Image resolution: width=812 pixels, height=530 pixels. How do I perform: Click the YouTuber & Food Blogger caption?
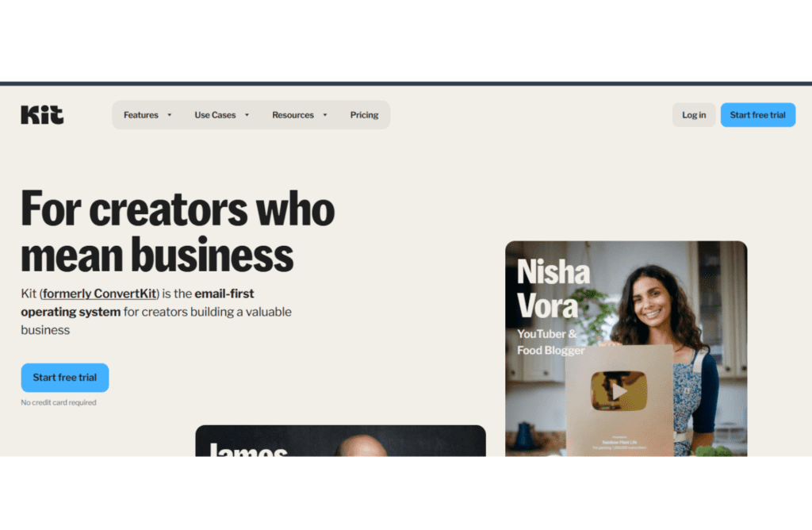(x=550, y=342)
